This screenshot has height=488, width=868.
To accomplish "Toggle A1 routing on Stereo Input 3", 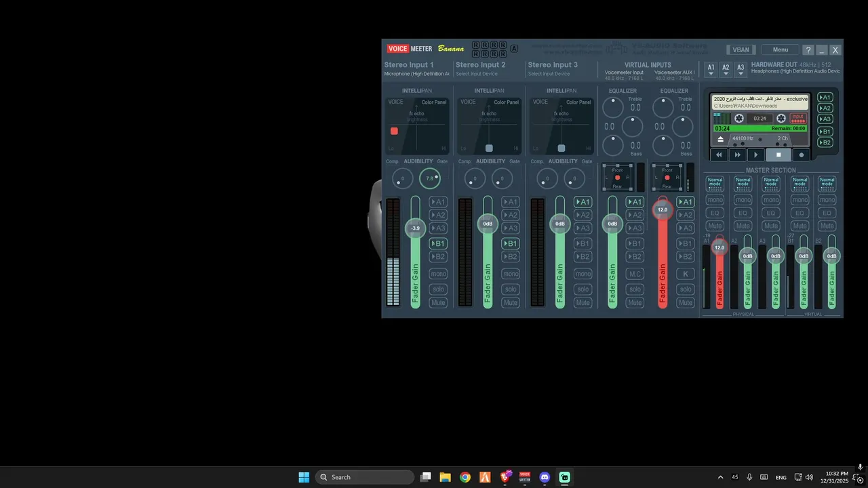I will [x=583, y=202].
